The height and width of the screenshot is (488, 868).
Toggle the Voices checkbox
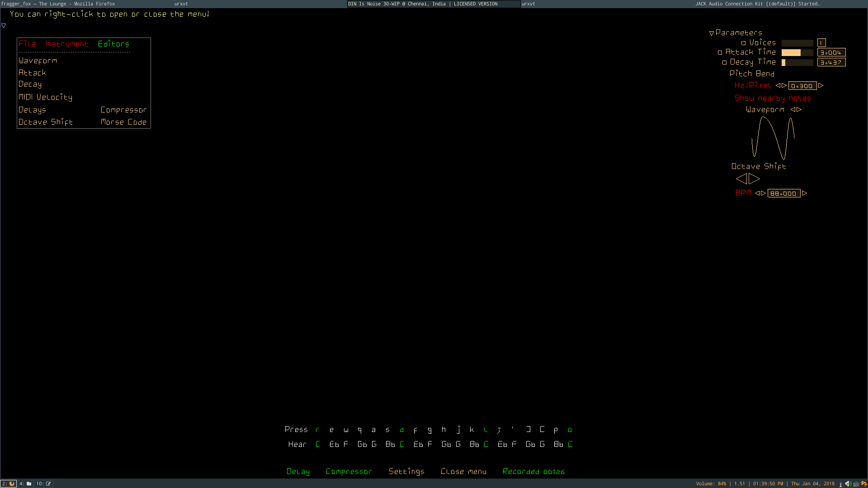click(x=743, y=43)
